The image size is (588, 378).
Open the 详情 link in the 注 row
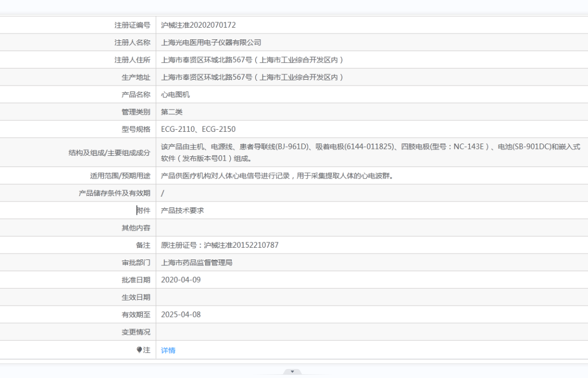[168, 350]
